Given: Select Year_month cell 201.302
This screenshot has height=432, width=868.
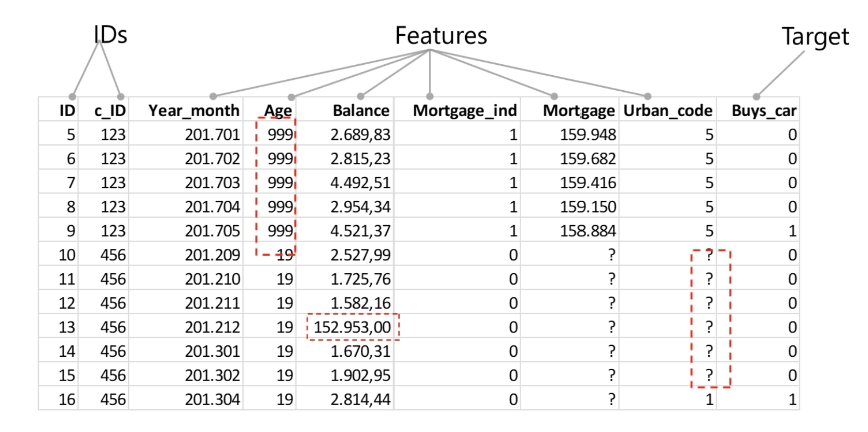Looking at the screenshot, I should click(x=213, y=375).
